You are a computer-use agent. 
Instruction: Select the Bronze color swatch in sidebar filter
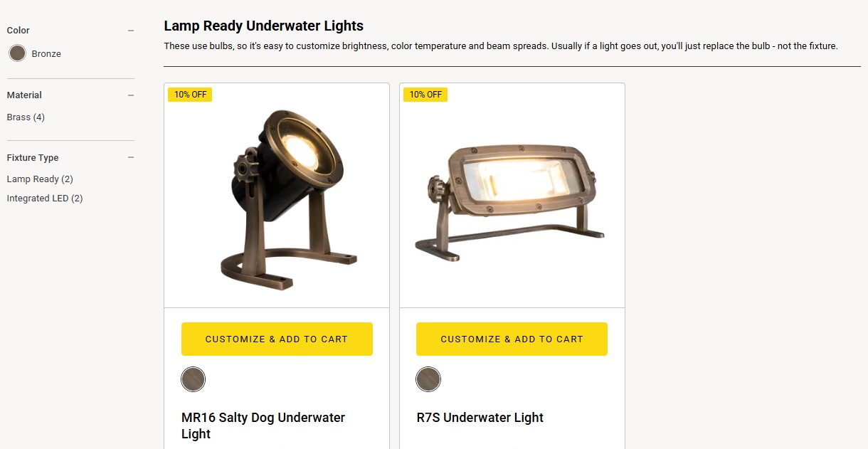coord(18,53)
